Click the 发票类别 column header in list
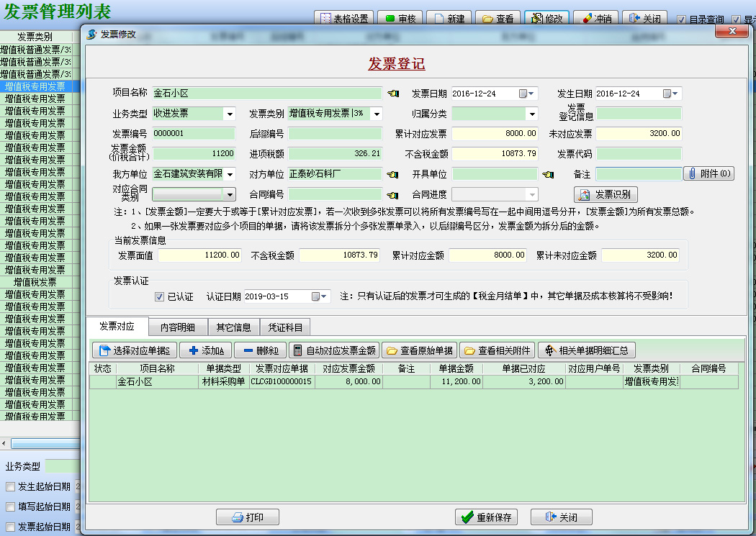The image size is (756, 536). (x=35, y=37)
